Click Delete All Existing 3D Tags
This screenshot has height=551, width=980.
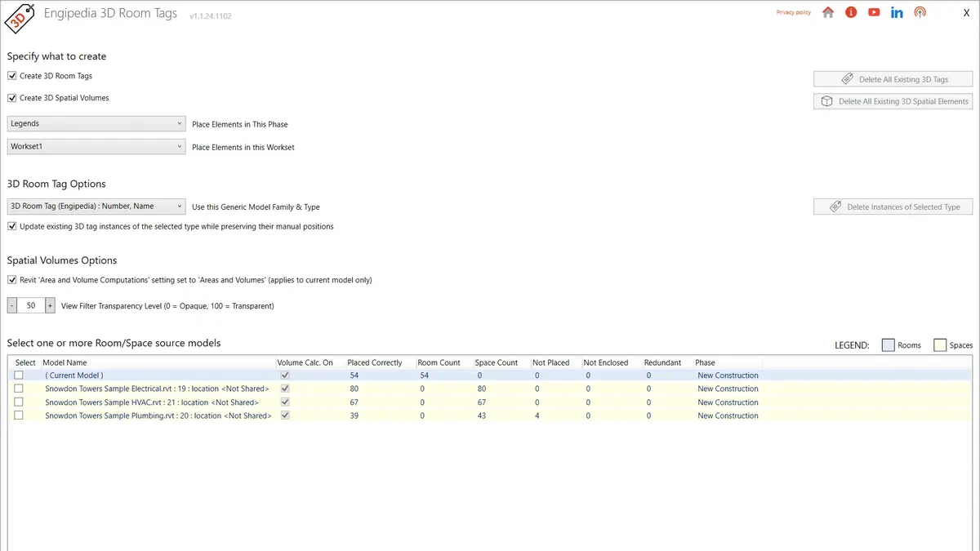tap(893, 79)
